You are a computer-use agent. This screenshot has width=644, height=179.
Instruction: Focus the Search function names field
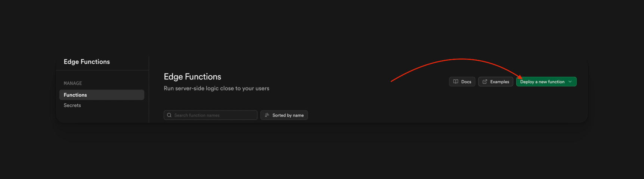pyautogui.click(x=210, y=115)
